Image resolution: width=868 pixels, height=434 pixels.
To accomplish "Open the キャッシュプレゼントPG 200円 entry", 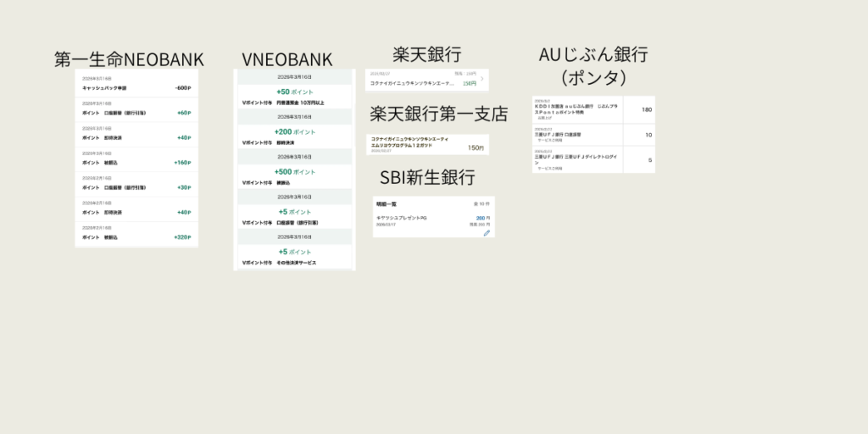I will [x=433, y=221].
